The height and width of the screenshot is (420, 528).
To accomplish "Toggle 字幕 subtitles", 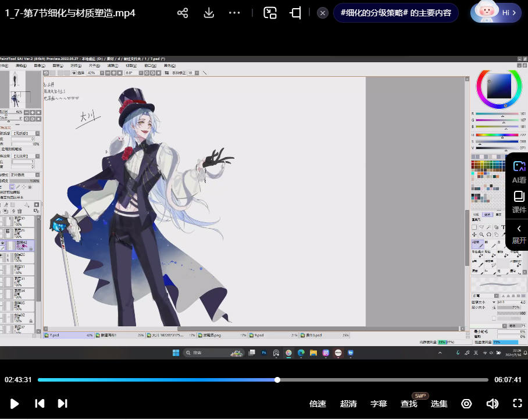I will pos(379,404).
